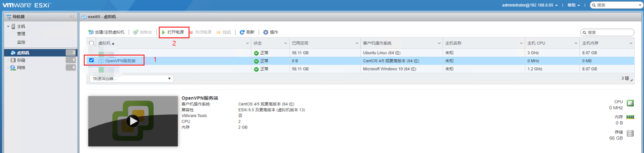
Task: Expand the 网络 tree node arrow
Action: point(8,68)
